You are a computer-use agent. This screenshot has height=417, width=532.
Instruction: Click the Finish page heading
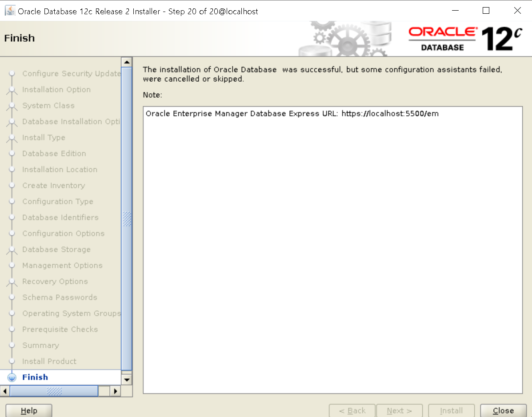pyautogui.click(x=20, y=38)
